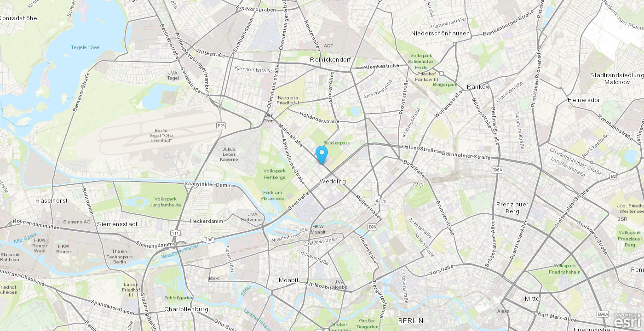This screenshot has width=644, height=331.
Task: Click the 100 route shield
Action: 209,240
